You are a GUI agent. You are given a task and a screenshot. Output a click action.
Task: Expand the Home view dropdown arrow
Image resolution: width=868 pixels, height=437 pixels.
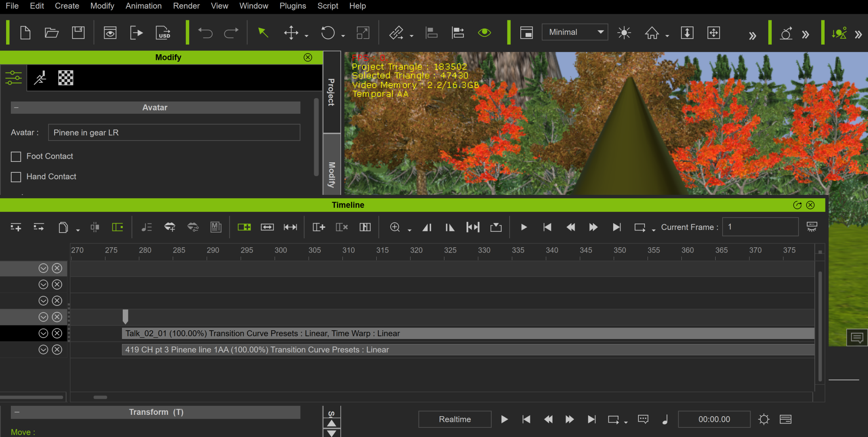(x=667, y=36)
